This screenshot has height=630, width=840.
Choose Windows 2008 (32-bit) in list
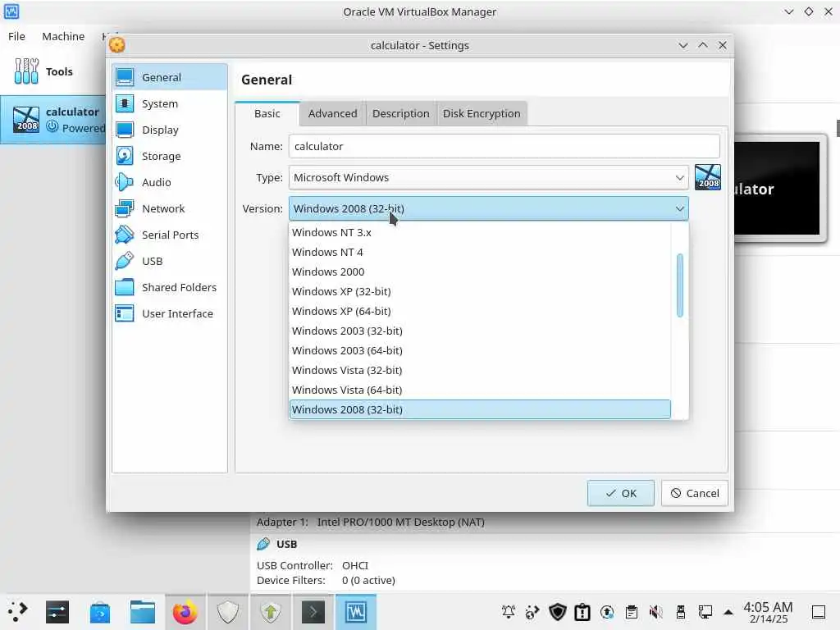tap(480, 410)
